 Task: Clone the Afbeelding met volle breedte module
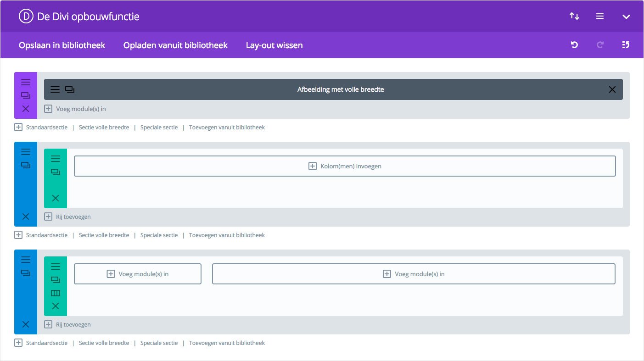pyautogui.click(x=70, y=89)
